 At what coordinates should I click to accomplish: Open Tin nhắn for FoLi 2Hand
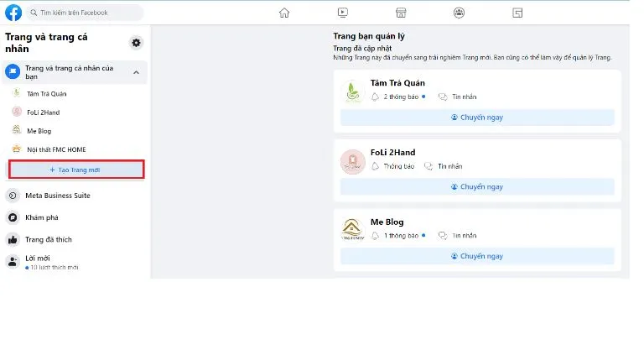point(449,166)
